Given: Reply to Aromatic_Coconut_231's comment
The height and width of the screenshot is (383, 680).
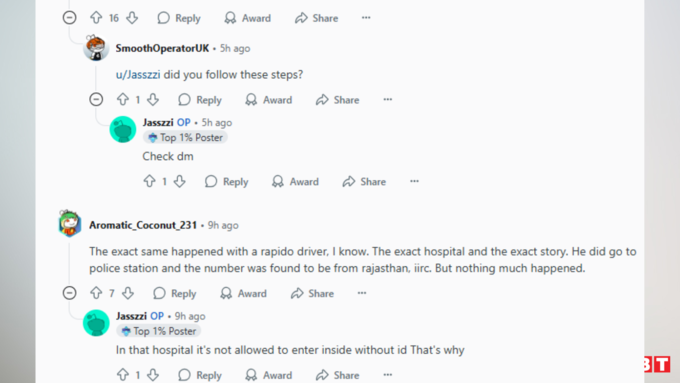Looking at the screenshot, I should coord(175,293).
